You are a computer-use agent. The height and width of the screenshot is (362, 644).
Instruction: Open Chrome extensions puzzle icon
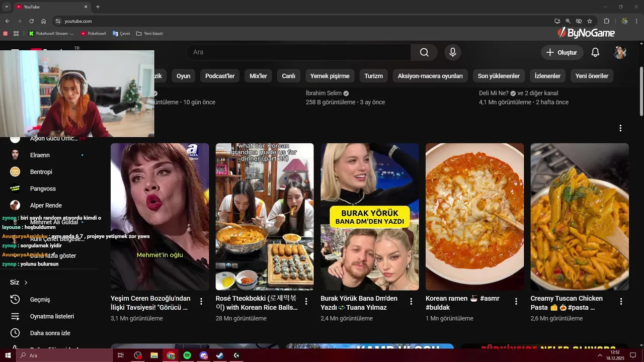[606, 21]
